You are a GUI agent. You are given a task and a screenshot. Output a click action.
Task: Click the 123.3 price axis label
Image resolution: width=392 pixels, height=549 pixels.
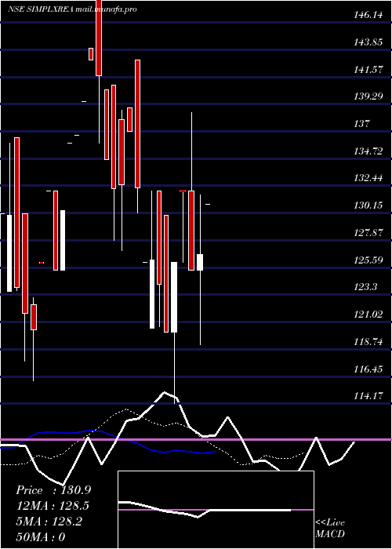click(366, 287)
